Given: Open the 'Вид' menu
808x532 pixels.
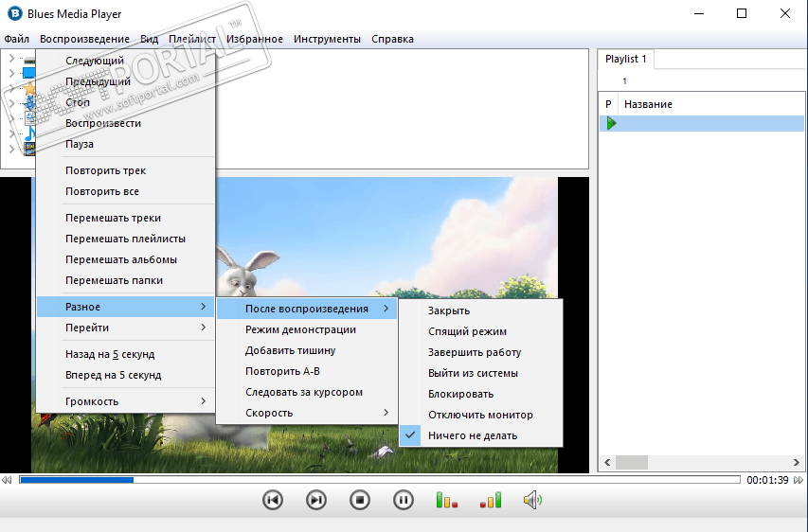Looking at the screenshot, I should tap(149, 39).
